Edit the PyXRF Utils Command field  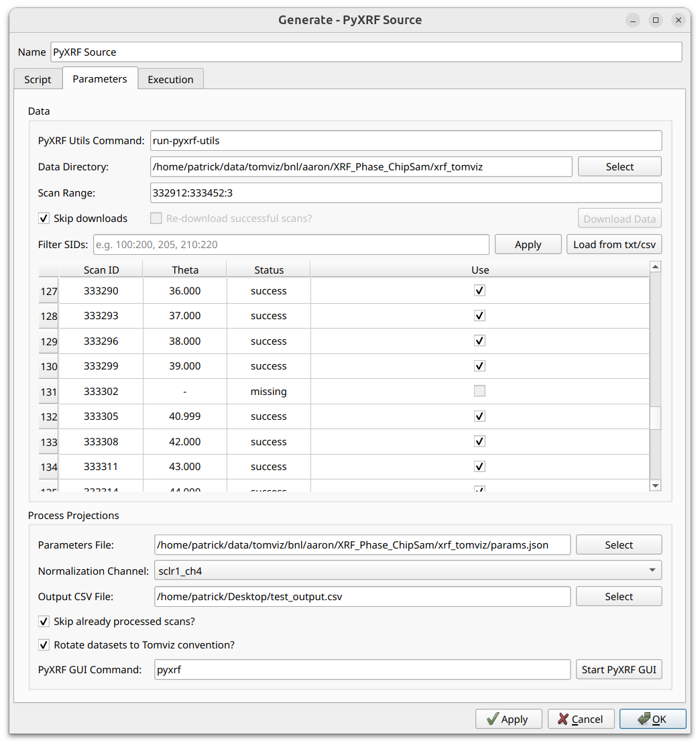click(x=406, y=141)
